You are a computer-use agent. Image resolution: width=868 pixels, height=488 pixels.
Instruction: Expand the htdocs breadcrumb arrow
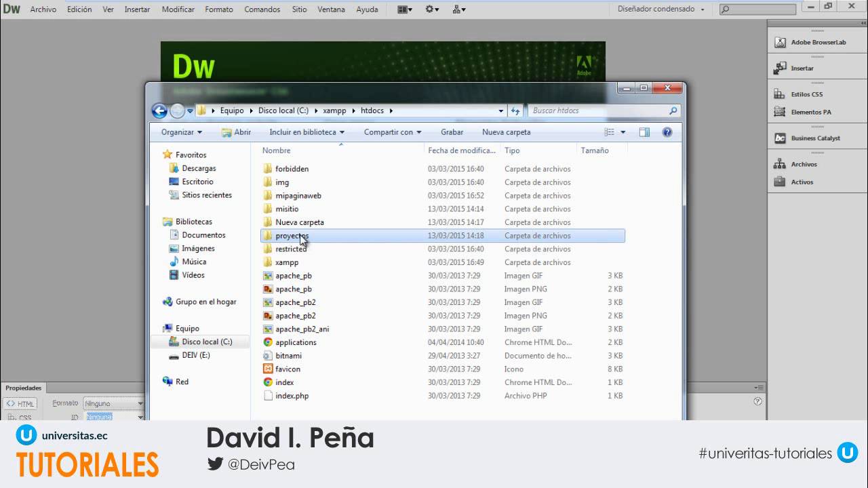391,110
